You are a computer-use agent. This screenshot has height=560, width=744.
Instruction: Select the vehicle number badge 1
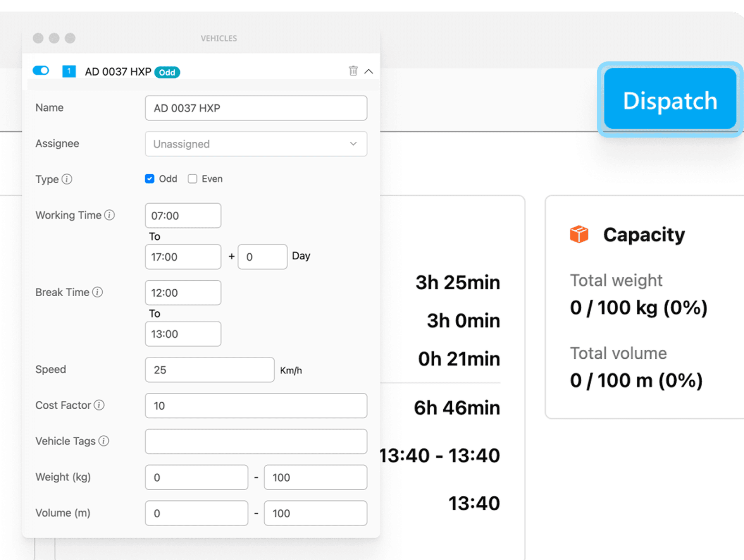(69, 71)
